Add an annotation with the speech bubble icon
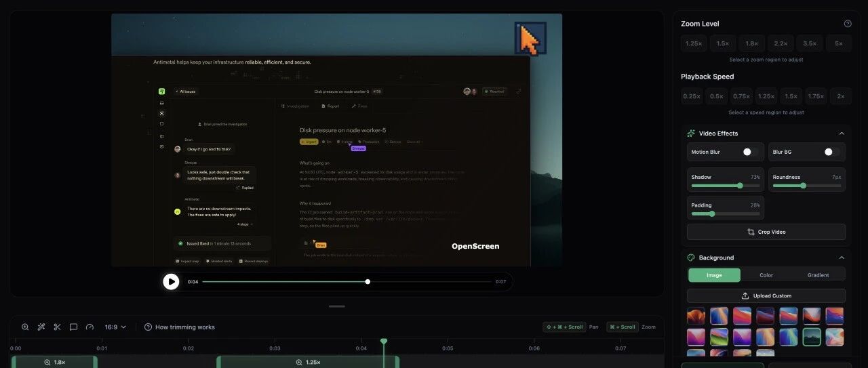The width and height of the screenshot is (868, 368). pos(73,327)
